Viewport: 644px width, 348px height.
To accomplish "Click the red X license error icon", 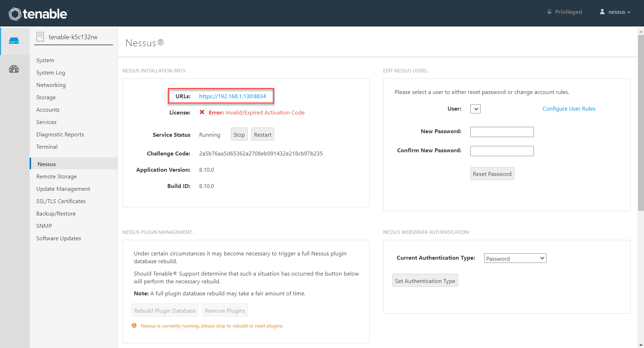I will [202, 112].
